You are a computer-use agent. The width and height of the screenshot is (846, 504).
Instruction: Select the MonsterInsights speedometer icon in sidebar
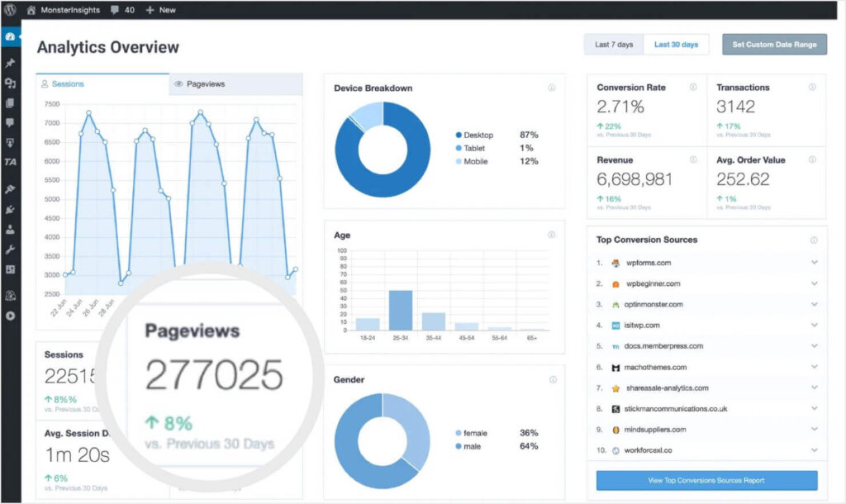10,36
